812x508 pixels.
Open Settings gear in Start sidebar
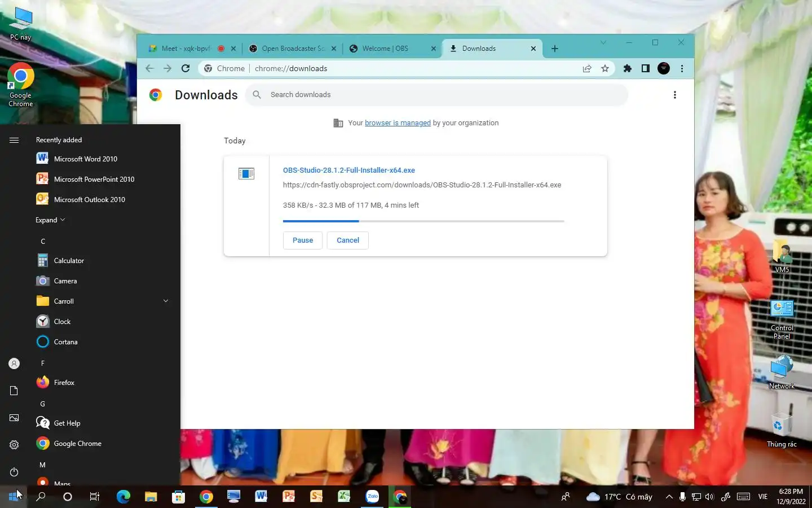tap(14, 445)
